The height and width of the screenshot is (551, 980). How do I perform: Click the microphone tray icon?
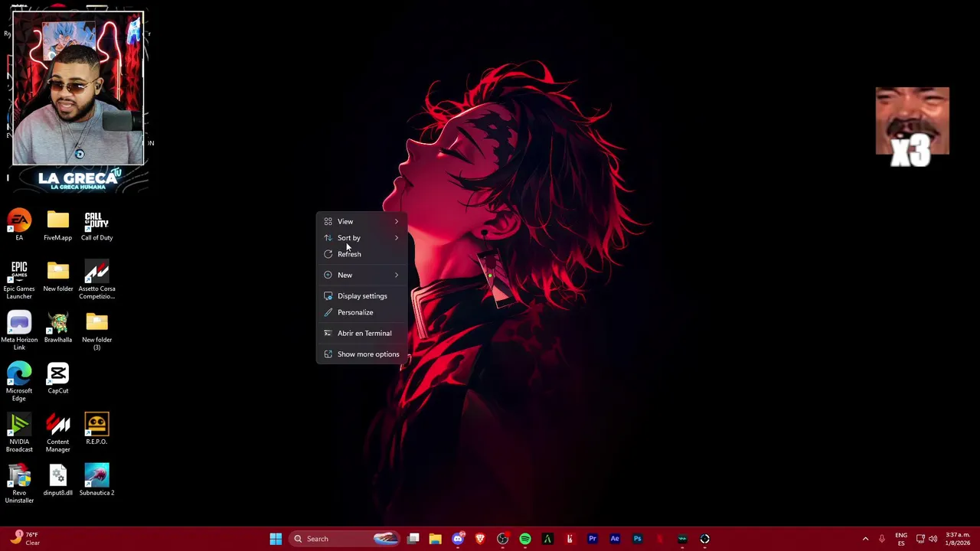point(882,539)
